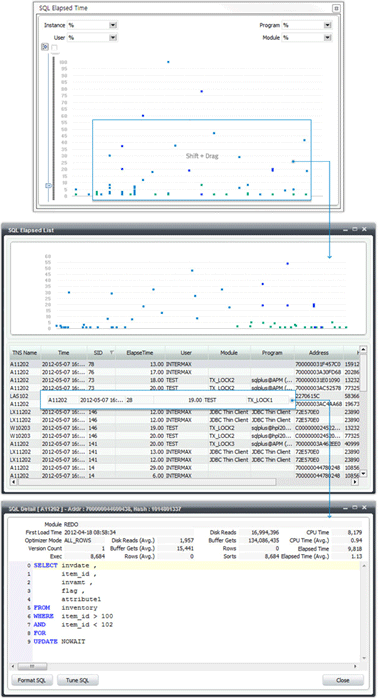
Task: Click the SQL text area scroll-left arrow
Action: tap(13, 666)
